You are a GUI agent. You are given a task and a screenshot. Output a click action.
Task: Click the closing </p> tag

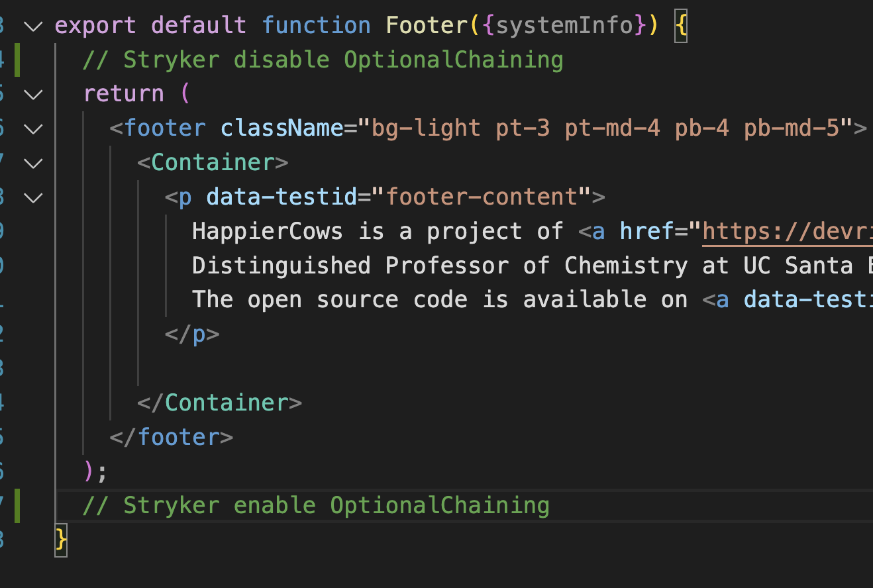coord(192,334)
